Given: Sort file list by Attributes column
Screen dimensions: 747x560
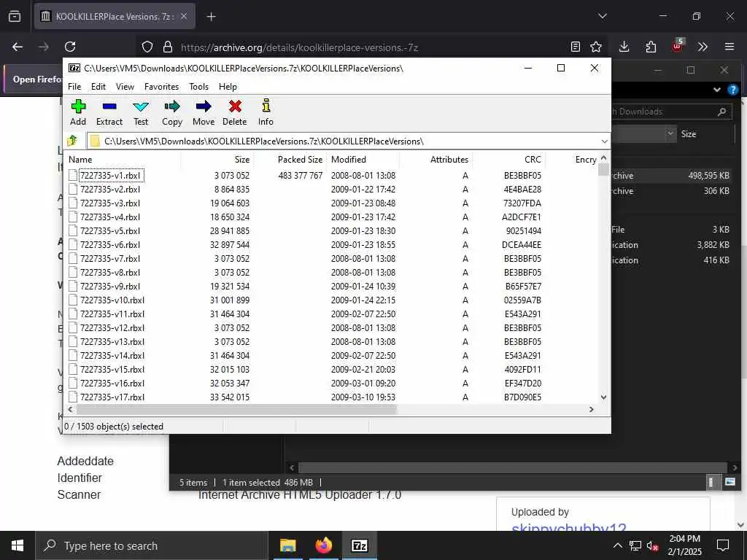Looking at the screenshot, I should pyautogui.click(x=436, y=160).
